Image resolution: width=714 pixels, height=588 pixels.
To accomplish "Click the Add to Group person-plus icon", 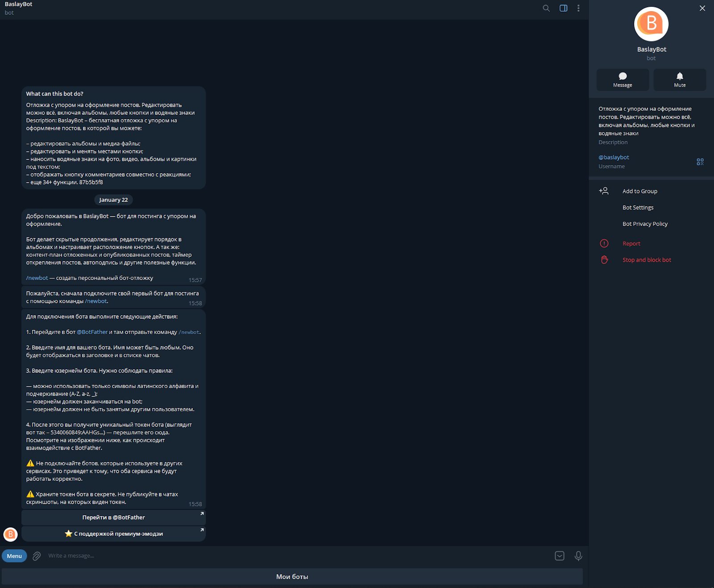I will click(604, 191).
